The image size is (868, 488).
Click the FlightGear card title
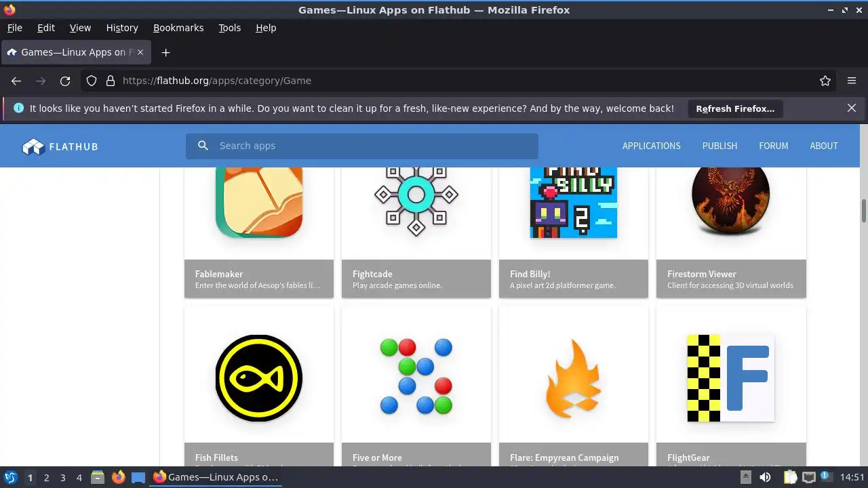pyautogui.click(x=688, y=457)
